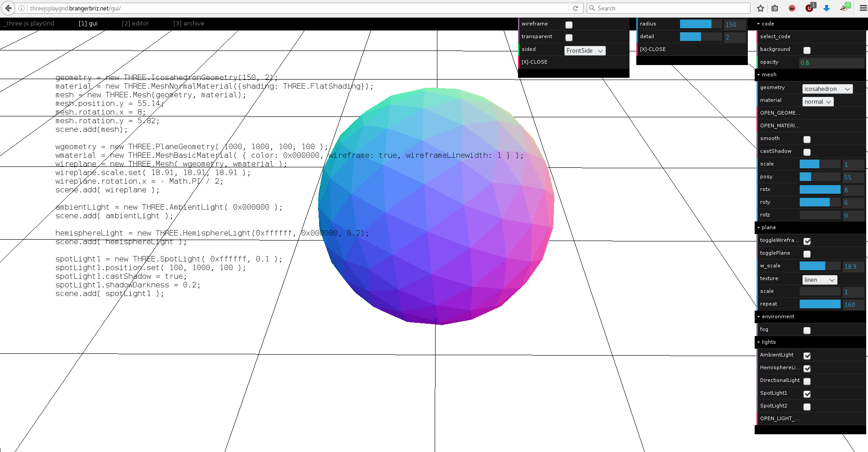Image resolution: width=868 pixels, height=452 pixels.
Task: Click the site info icon in the address bar
Action: [x=21, y=8]
